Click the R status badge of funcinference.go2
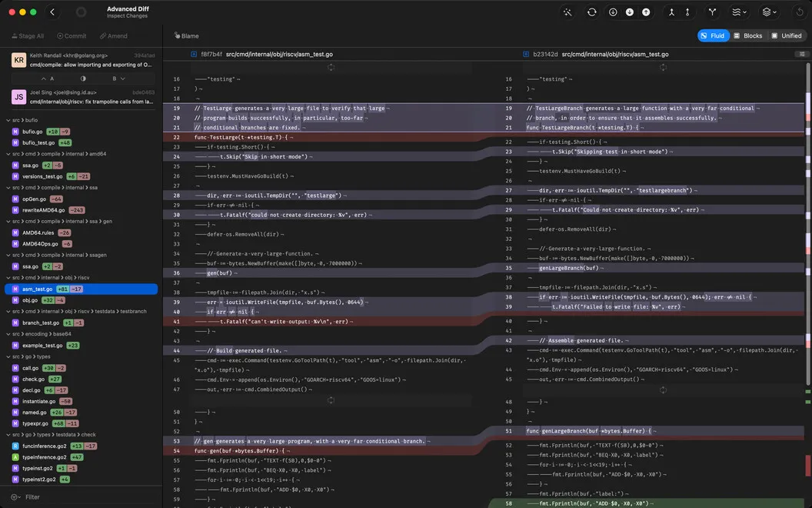 tap(15, 446)
